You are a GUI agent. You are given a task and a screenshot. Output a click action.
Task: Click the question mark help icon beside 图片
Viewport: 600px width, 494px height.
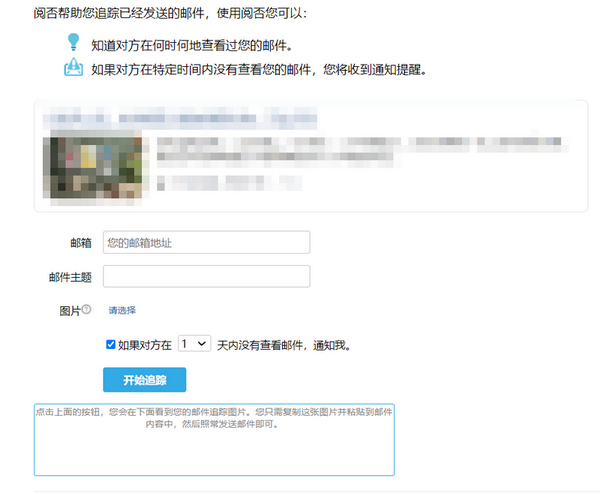click(x=86, y=310)
